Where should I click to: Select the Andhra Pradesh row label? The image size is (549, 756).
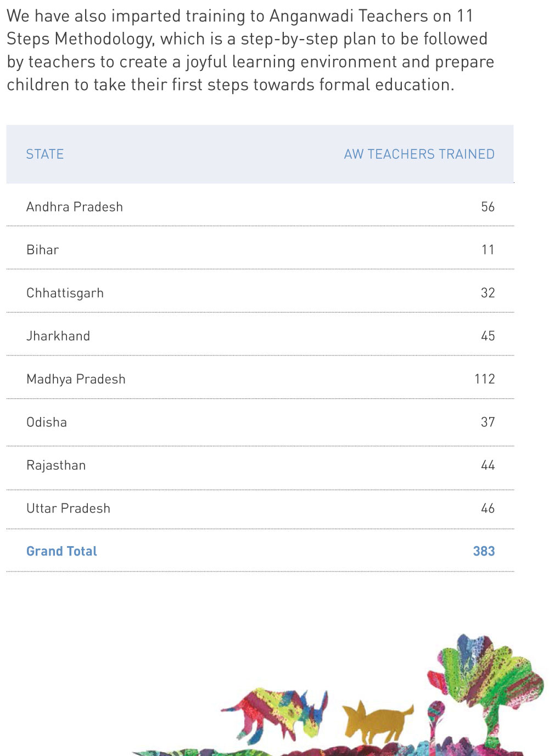(75, 207)
